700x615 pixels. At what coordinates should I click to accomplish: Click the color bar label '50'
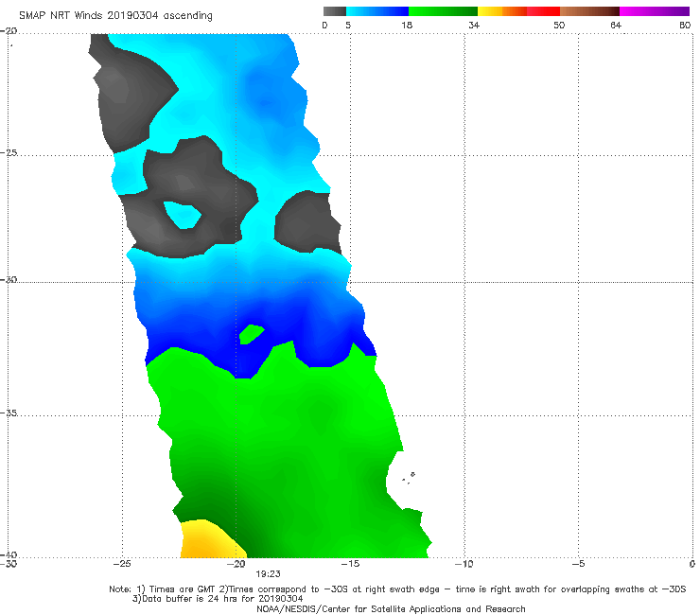(559, 26)
